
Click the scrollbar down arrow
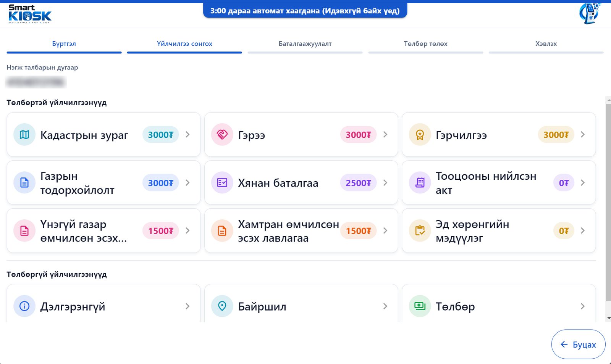pos(608,318)
